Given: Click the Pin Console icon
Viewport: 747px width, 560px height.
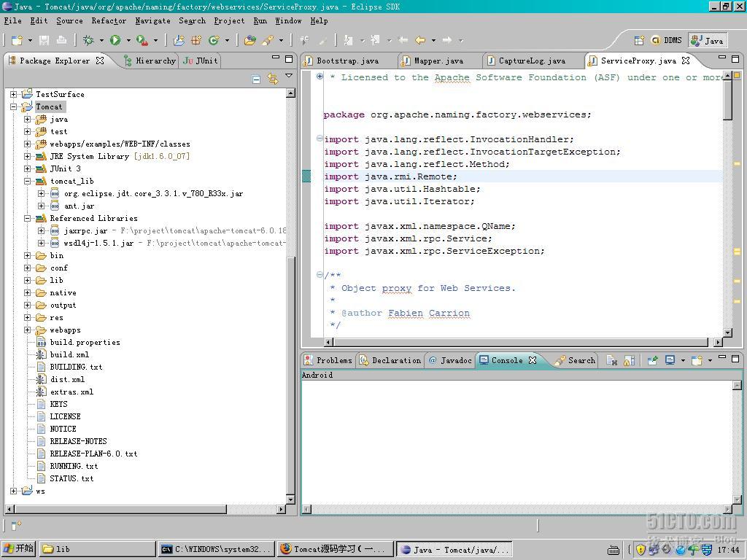Looking at the screenshot, I should click(653, 360).
